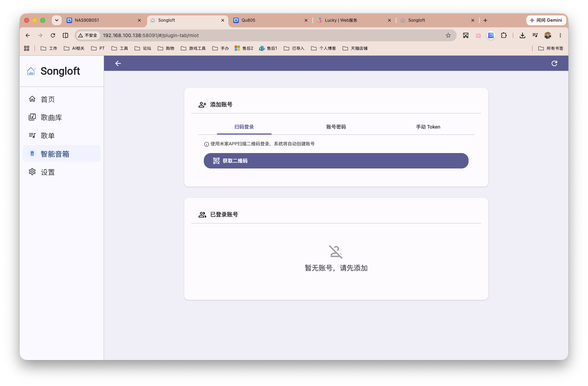Screen dimensions: 588x386
Task: Click the 暂无账号，请先添加 text
Action: click(336, 268)
